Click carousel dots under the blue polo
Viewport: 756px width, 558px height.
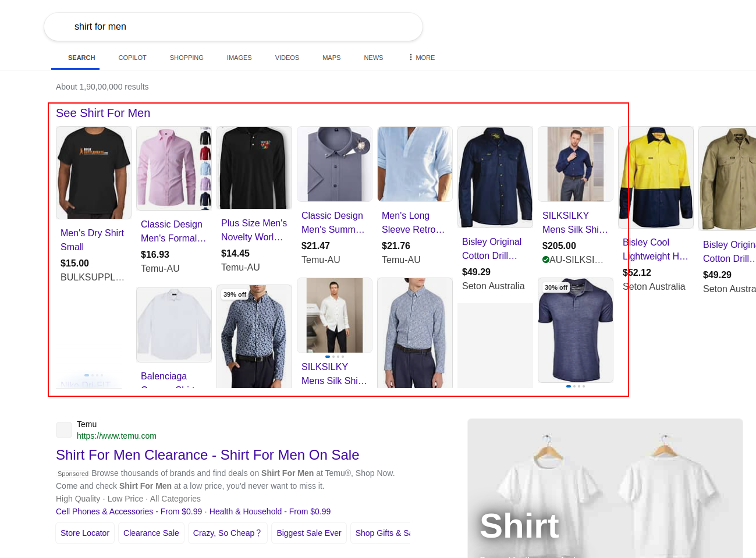click(576, 386)
